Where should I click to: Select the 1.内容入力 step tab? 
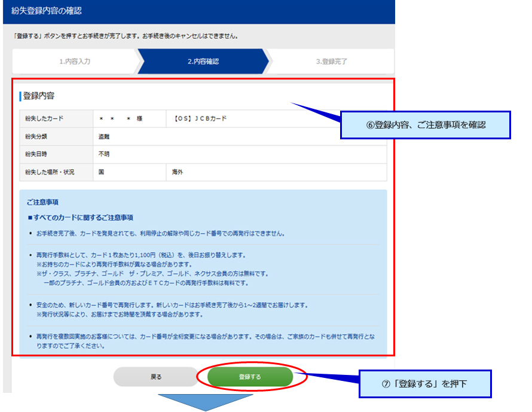[75, 62]
